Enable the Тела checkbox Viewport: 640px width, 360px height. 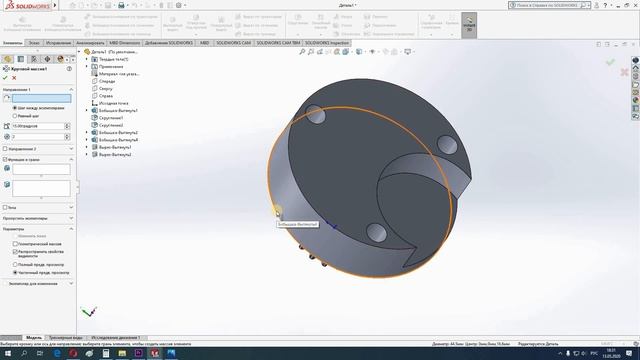point(5,207)
